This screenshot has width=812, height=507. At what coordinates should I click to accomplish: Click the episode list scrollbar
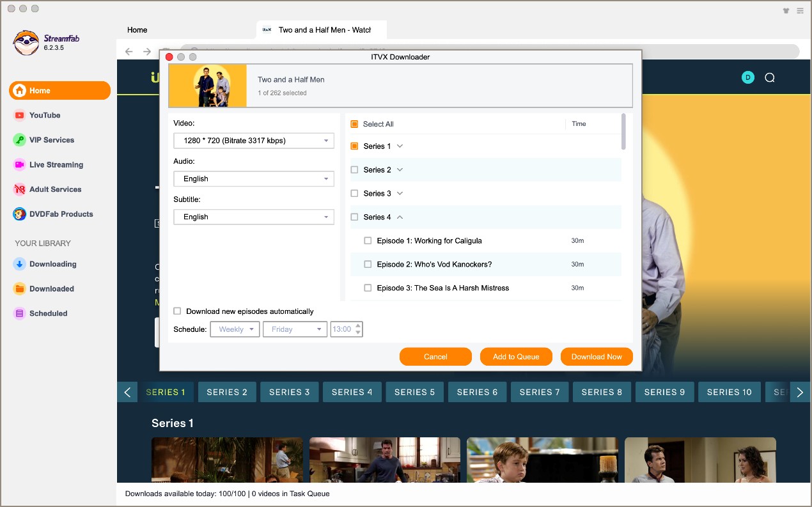click(x=623, y=132)
